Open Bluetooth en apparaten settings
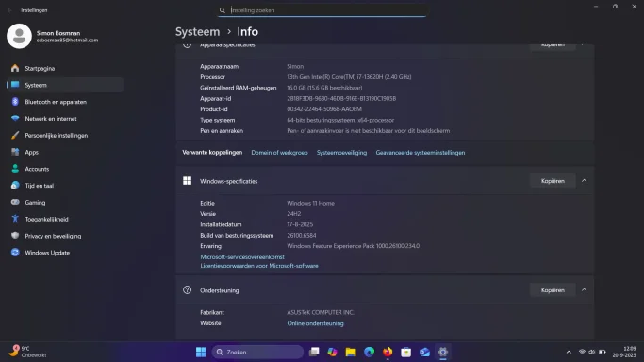 point(65,102)
